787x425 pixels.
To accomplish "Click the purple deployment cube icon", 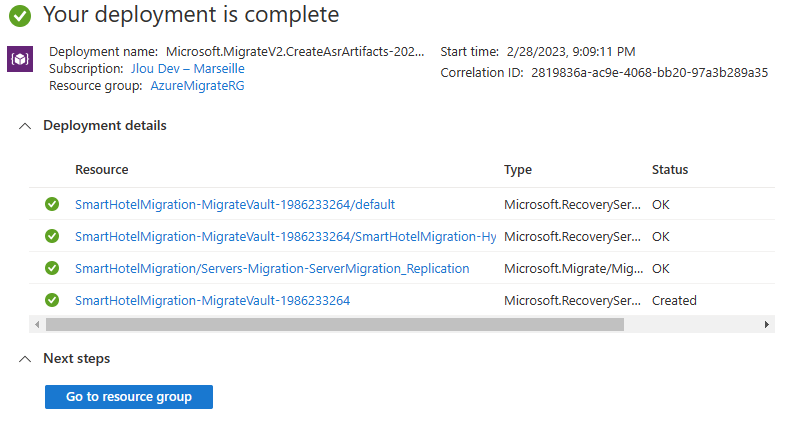I will coord(20,59).
